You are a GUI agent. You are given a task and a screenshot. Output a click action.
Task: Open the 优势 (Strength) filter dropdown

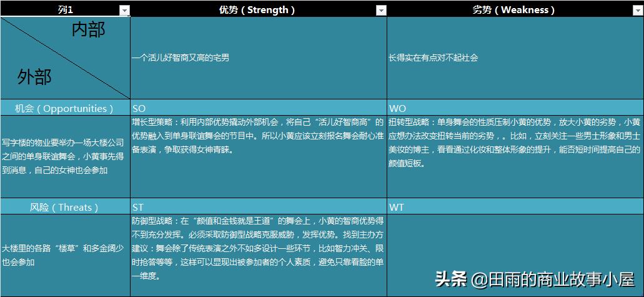coord(381,11)
